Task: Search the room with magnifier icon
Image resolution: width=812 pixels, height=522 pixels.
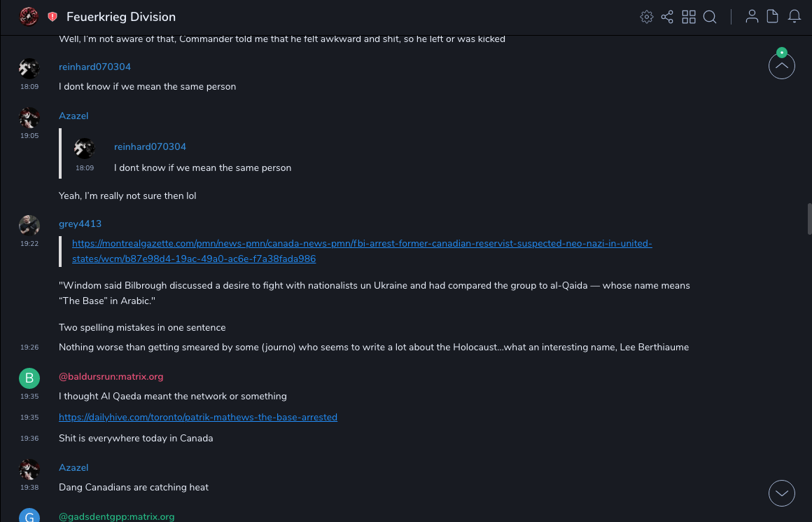Action: pos(710,17)
